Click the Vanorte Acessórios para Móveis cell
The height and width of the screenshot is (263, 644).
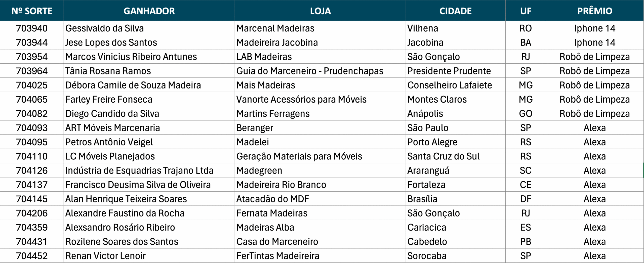tap(301, 99)
